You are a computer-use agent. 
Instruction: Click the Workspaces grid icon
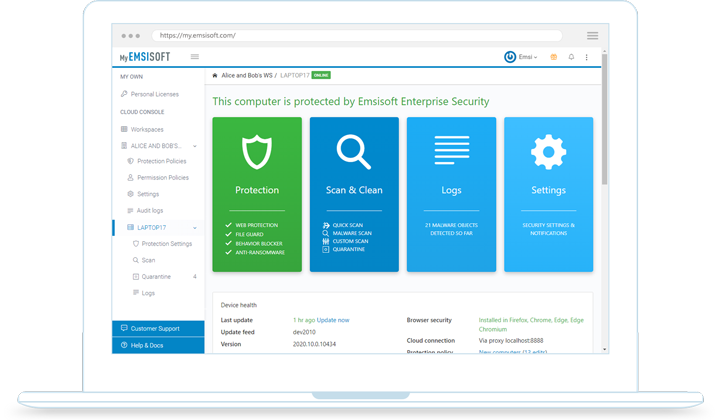(x=124, y=129)
